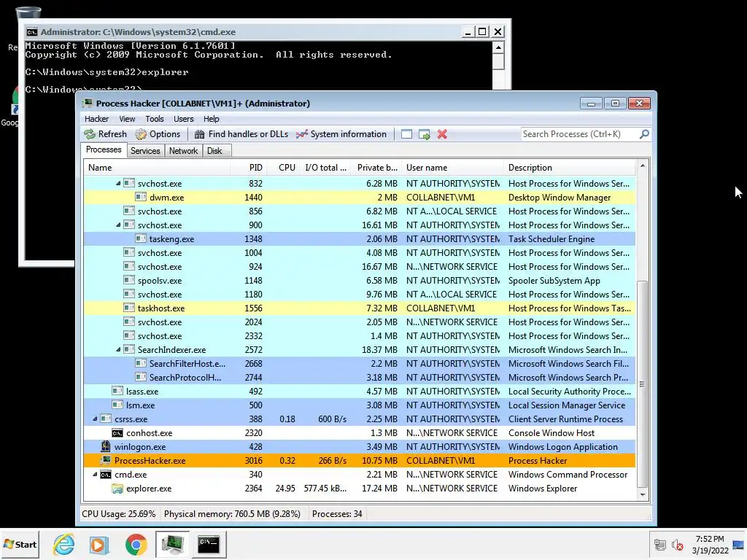Select the explorer.exe folder icon
Screen dimensions: 747x560
click(x=117, y=489)
